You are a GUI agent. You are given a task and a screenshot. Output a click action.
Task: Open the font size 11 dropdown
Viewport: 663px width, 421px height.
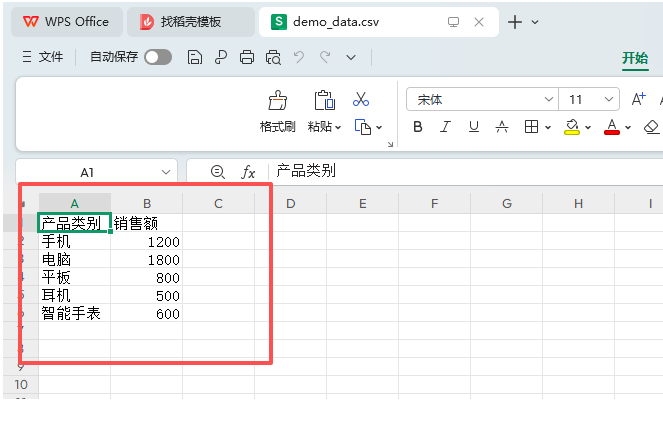[x=608, y=99]
